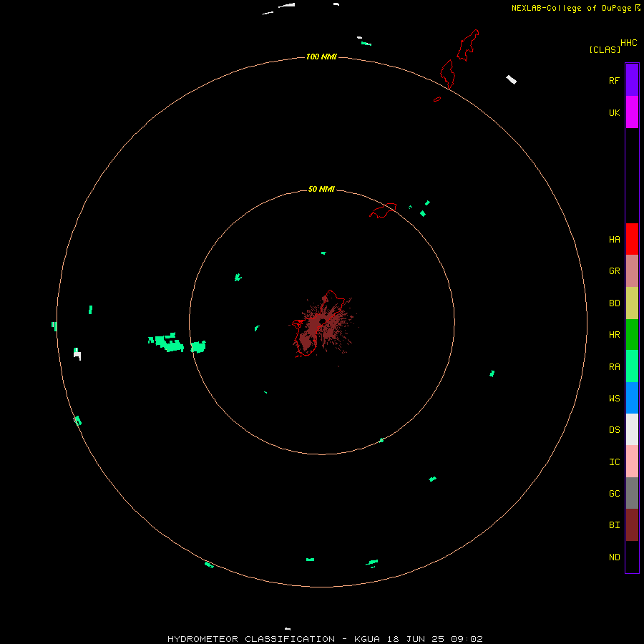Screen dimensions: 644x644
Task: Click the IC pink legend swatch
Action: 632,462
